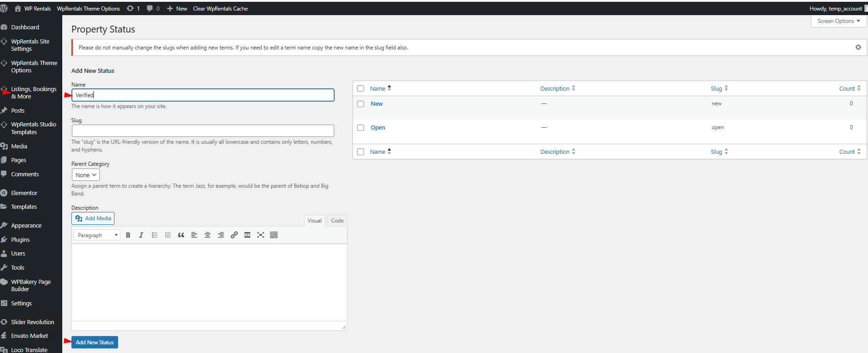Toggle the editor toolbar kitchen sink
Screen dimensions: 868x353
point(274,235)
